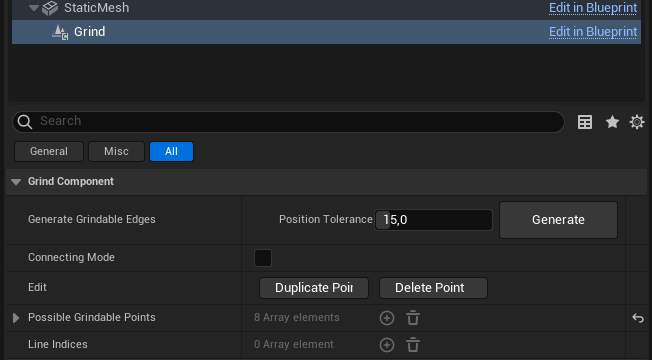Viewport: 652px width, 360px height.
Task: Add element to Line Indices array
Action: click(387, 345)
